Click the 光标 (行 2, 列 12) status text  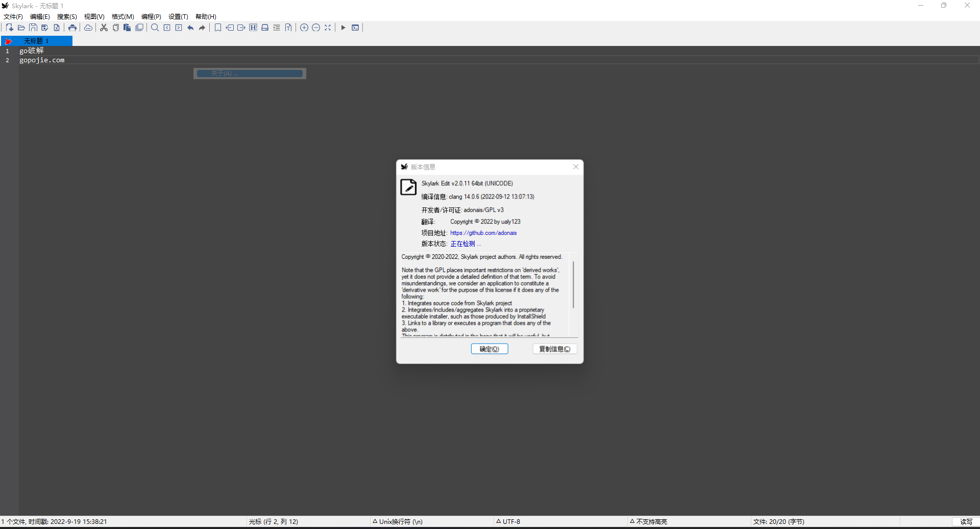tap(274, 522)
